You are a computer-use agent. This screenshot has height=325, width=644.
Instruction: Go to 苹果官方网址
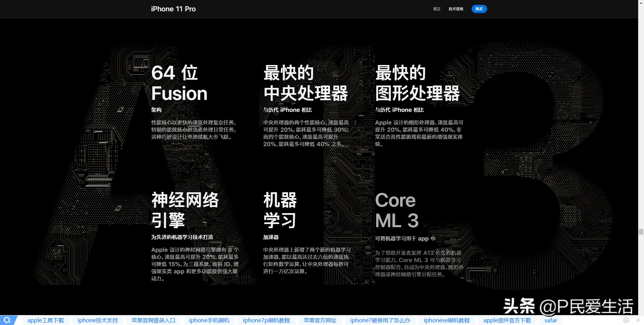[x=320, y=320]
